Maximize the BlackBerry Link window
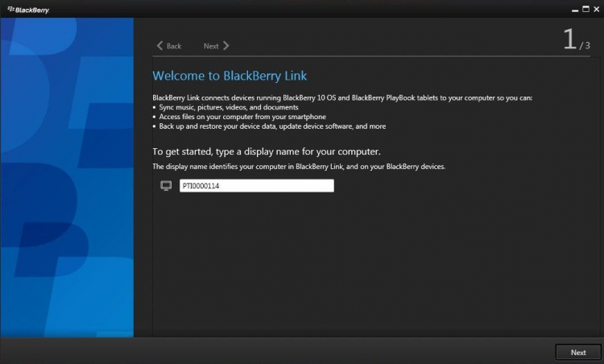Image resolution: width=604 pixels, height=364 pixels. 586,9
